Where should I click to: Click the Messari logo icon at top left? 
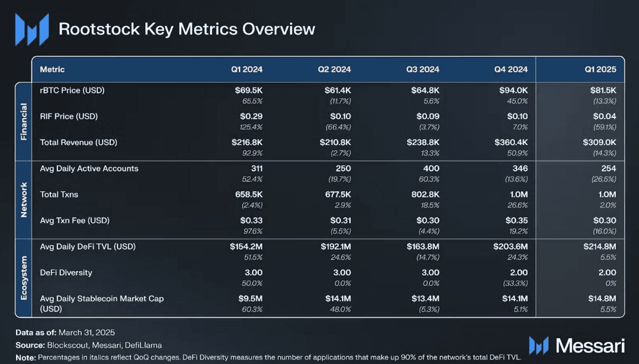coord(32,29)
